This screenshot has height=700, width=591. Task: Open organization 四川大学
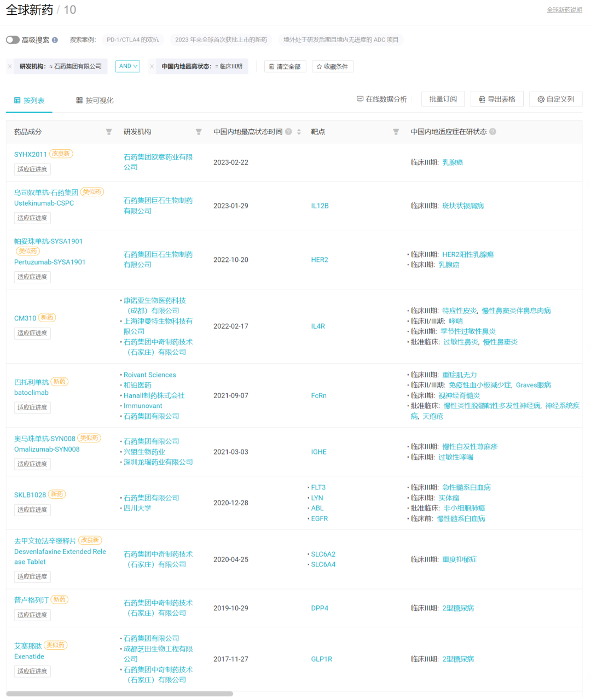137,509
